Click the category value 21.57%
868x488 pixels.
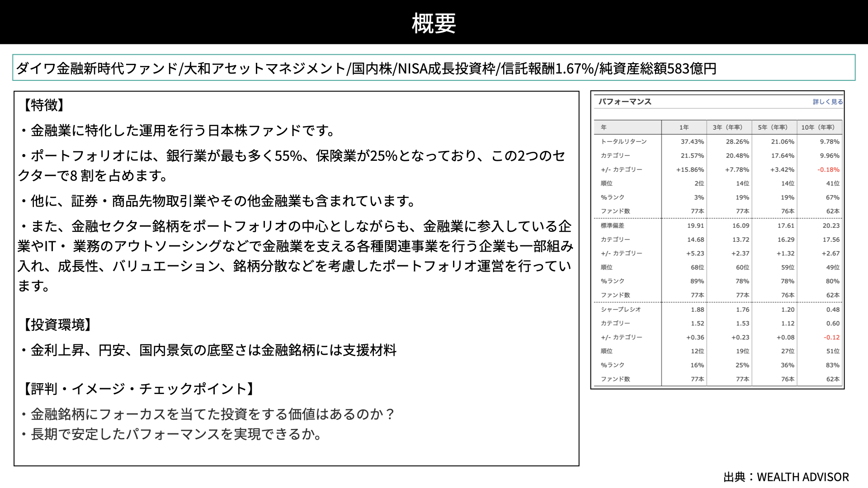tap(692, 155)
